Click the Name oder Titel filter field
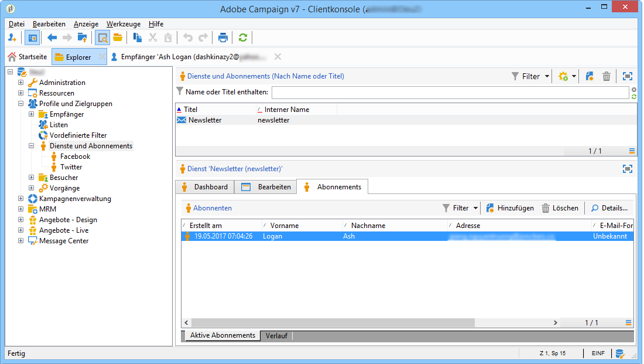 pos(450,93)
